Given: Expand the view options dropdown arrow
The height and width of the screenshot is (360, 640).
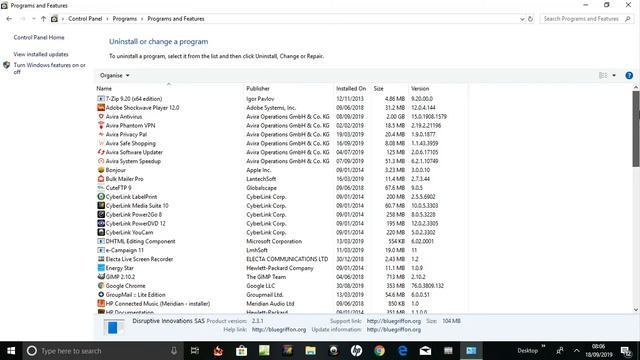Looking at the screenshot, I should click(614, 76).
